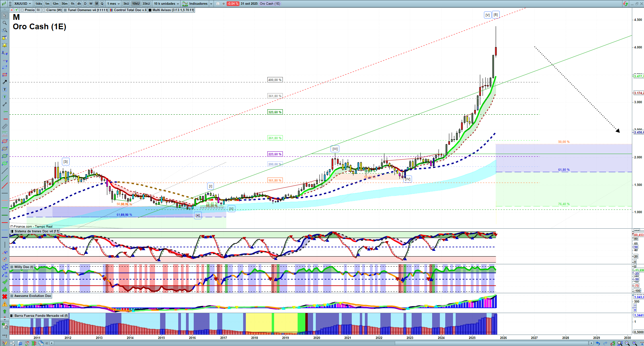Select the blue rectangle drawing tool
The width and height of the screenshot is (644, 346).
5,67
